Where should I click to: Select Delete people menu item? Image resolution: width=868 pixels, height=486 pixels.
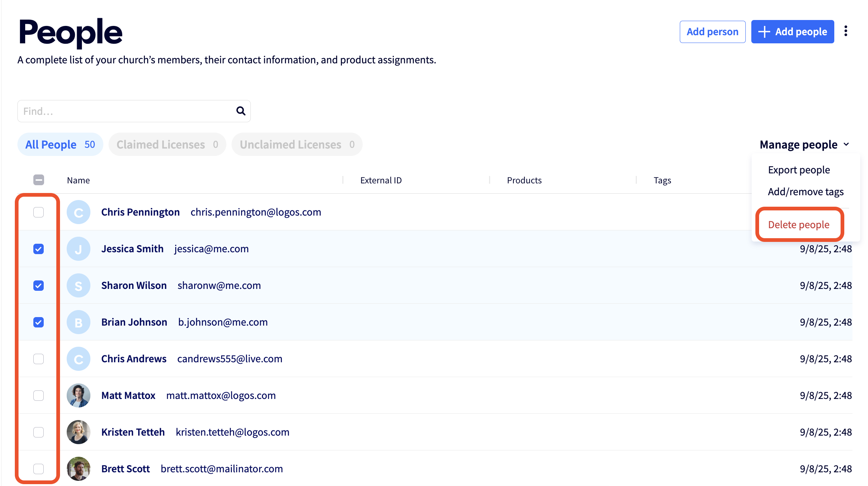pyautogui.click(x=799, y=224)
